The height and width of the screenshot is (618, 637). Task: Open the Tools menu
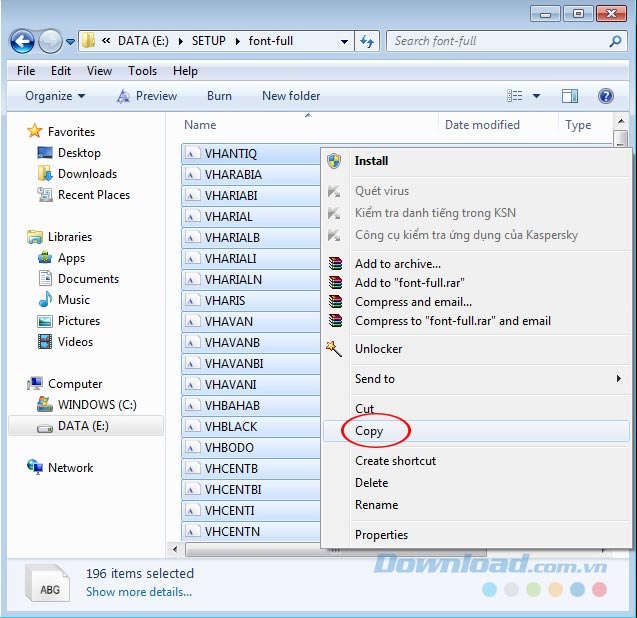[x=142, y=71]
